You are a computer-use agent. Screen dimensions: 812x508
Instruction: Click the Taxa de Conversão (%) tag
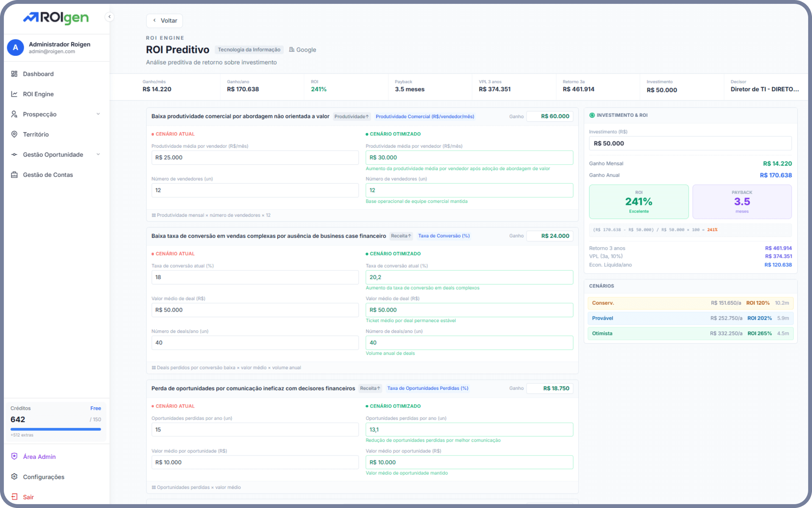[444, 236]
